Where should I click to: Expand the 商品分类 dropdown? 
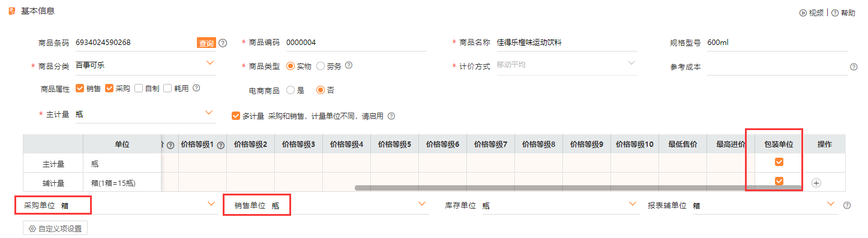click(x=210, y=63)
